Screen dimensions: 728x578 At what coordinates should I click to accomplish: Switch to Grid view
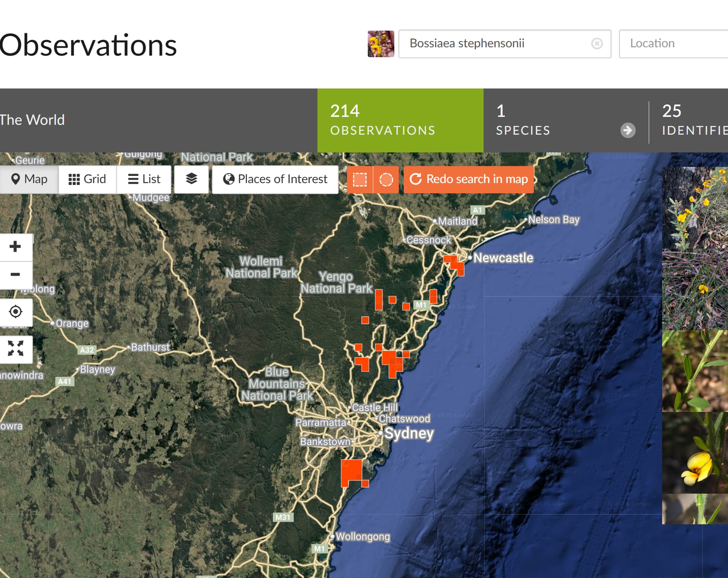click(x=87, y=179)
